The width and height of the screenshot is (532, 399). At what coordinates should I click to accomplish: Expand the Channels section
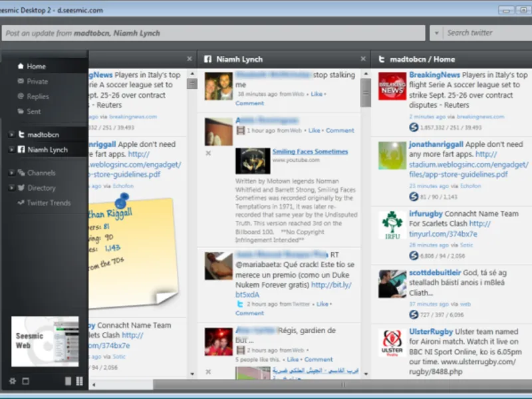click(11, 173)
